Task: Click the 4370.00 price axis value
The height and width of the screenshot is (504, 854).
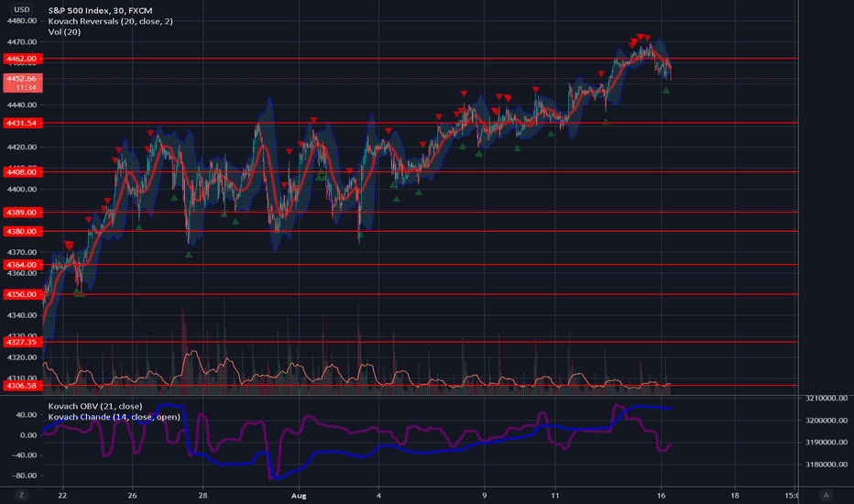Action: coord(22,252)
